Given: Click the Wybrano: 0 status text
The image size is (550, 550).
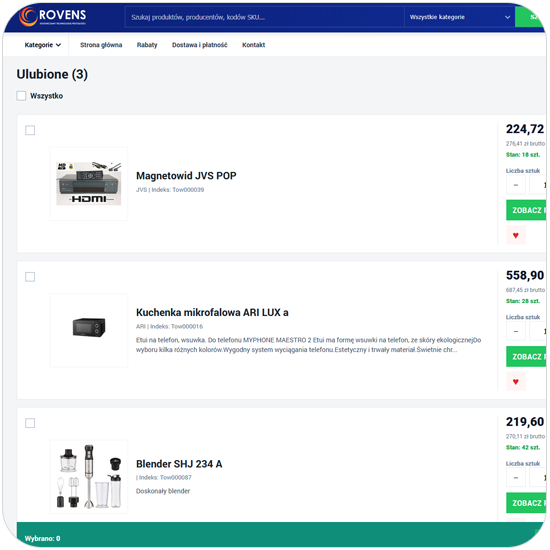Looking at the screenshot, I should pos(42,538).
